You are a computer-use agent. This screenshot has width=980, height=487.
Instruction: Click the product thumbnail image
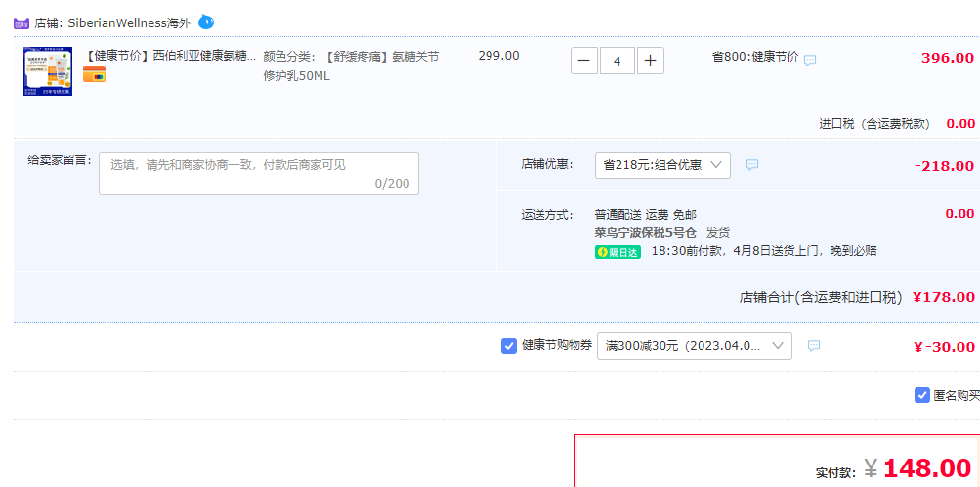[x=48, y=71]
